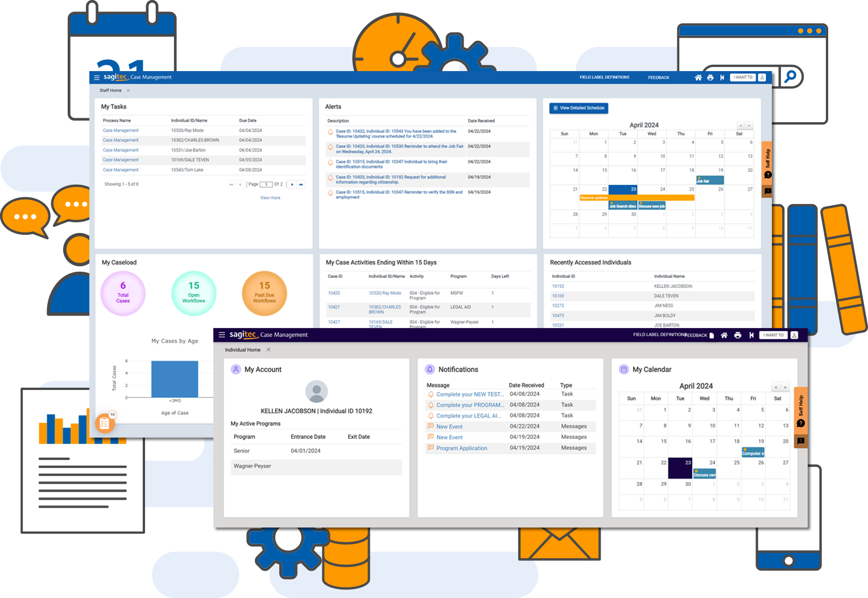The width and height of the screenshot is (868, 598).
Task: Click the View Detailed Schedule button
Action: (578, 108)
